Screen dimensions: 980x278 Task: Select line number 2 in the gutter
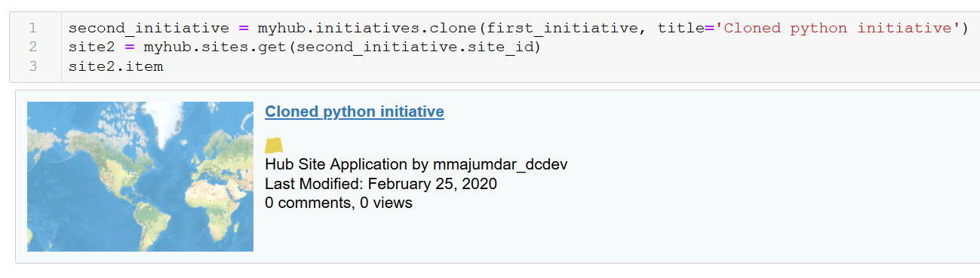click(x=33, y=47)
